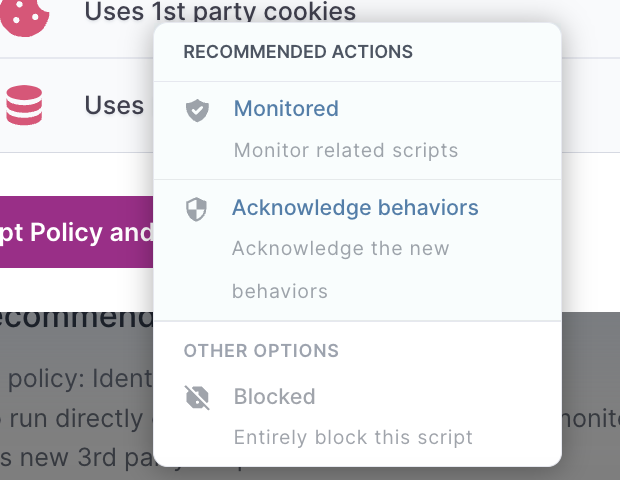Click the dimmed 'policy: Ident' text
Image resolution: width=620 pixels, height=480 pixels.
80,379
